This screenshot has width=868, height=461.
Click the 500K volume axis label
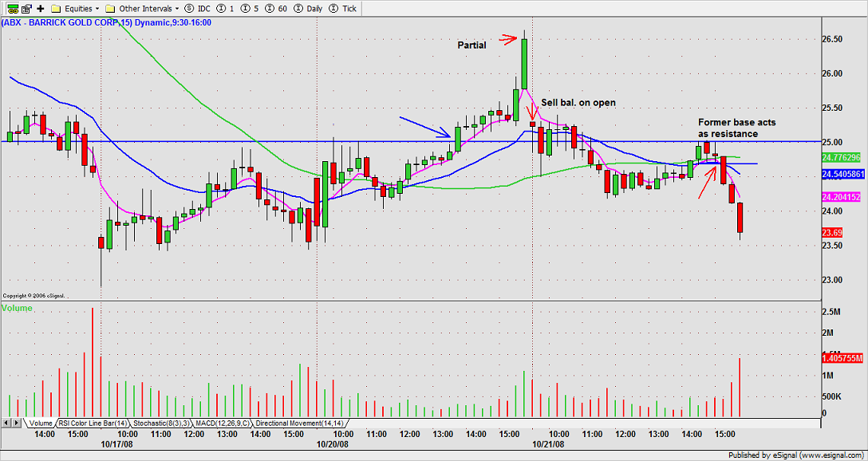click(x=831, y=397)
